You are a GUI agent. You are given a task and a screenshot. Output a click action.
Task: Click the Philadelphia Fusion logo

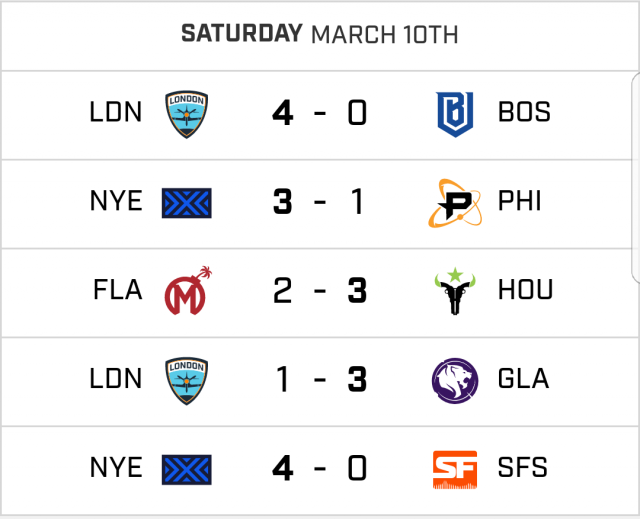[x=452, y=203]
